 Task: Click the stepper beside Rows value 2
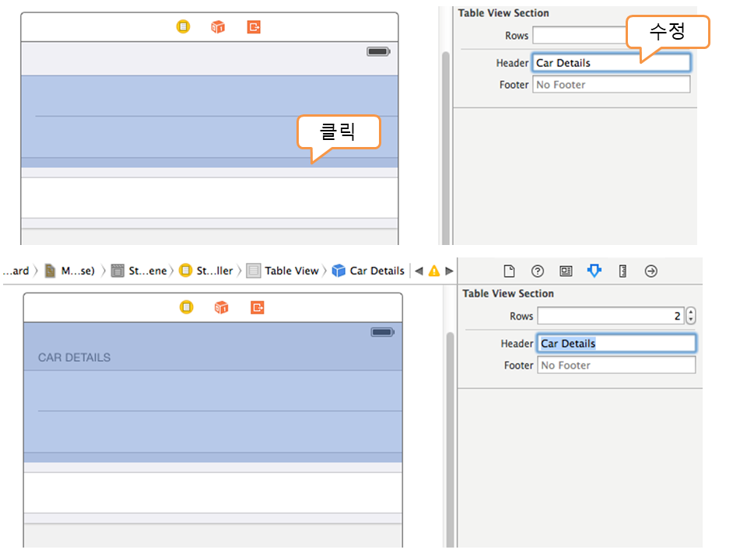point(691,316)
